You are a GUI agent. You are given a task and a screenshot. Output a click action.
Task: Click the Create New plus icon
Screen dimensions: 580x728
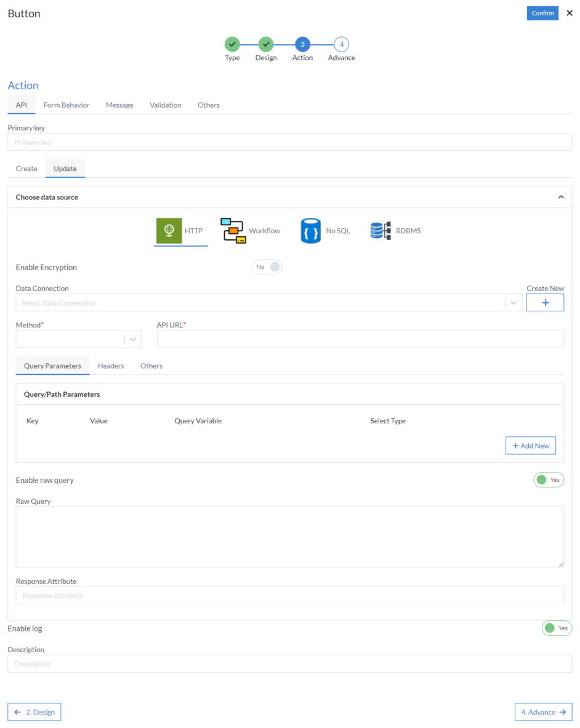545,302
